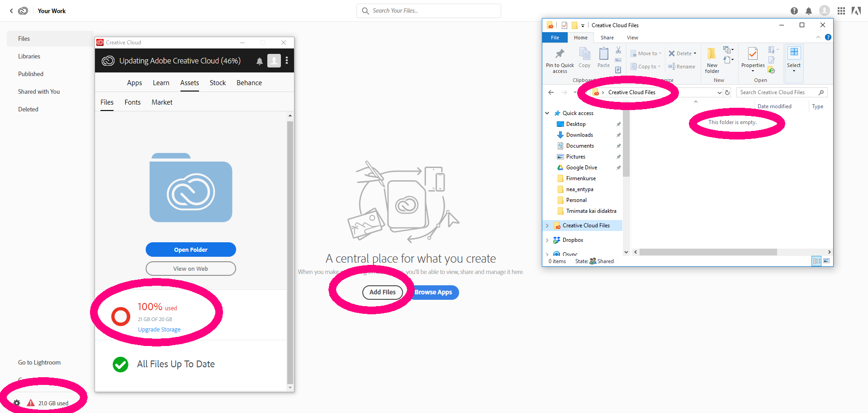
Task: Click the History icon in Explorer Open group
Action: point(772,70)
